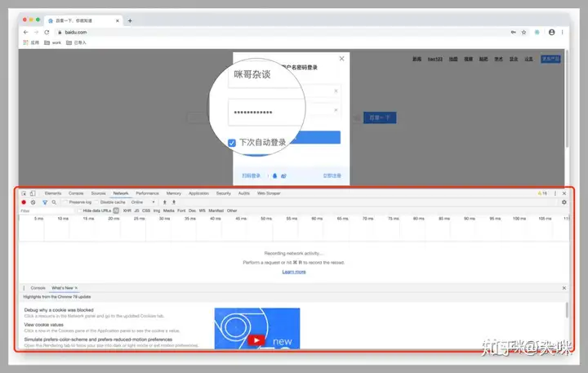The width and height of the screenshot is (588, 373).
Task: Filter requests by JS type
Action: click(136, 211)
